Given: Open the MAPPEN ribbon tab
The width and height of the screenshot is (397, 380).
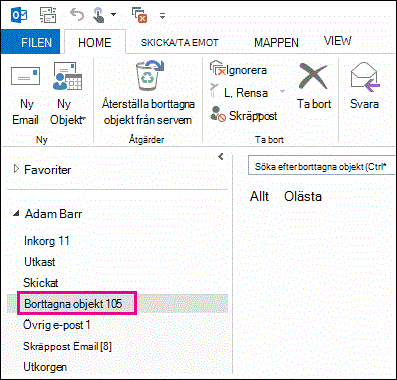Looking at the screenshot, I should pos(276,43).
